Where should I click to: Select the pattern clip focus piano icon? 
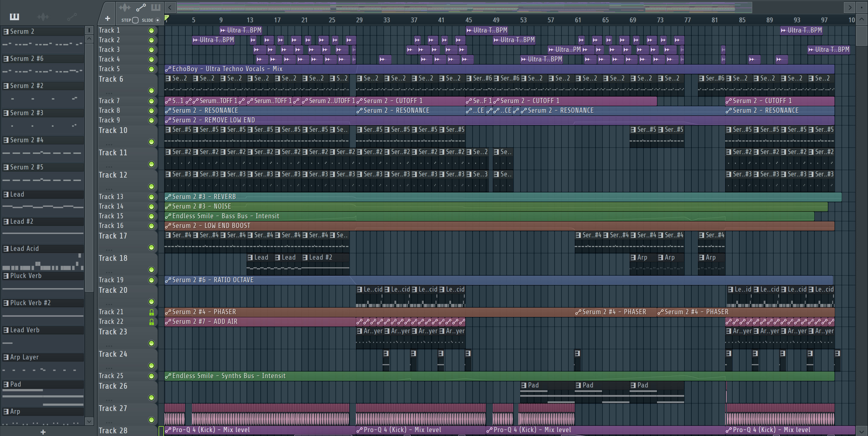tap(156, 7)
